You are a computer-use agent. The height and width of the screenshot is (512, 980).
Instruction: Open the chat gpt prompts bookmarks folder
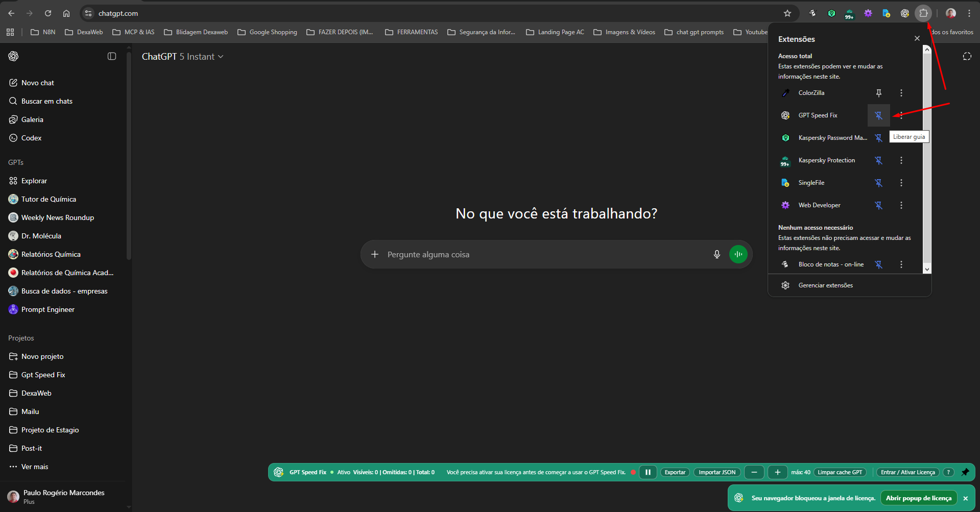pos(699,32)
